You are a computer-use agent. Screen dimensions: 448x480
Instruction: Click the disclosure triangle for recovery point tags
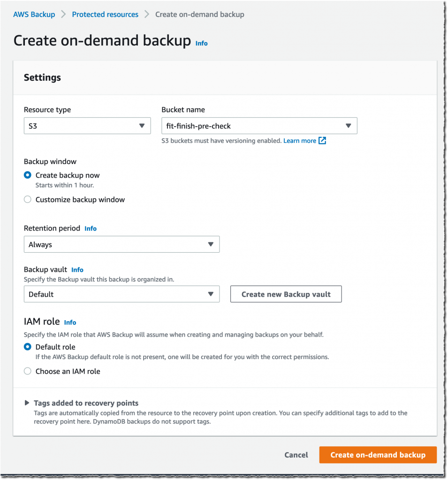tap(27, 403)
